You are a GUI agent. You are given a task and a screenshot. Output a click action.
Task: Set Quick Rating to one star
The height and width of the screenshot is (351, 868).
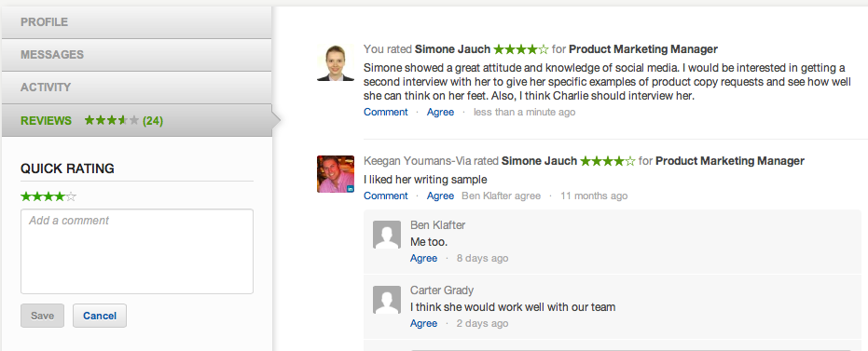pyautogui.click(x=26, y=196)
